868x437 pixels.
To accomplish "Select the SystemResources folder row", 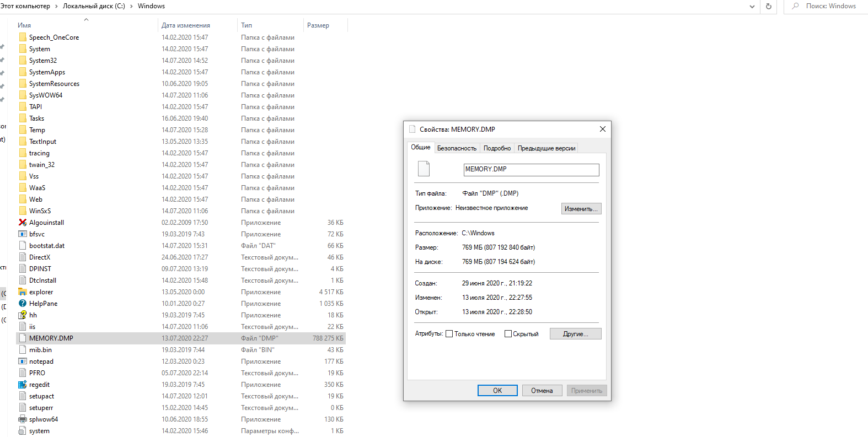I will click(x=181, y=84).
